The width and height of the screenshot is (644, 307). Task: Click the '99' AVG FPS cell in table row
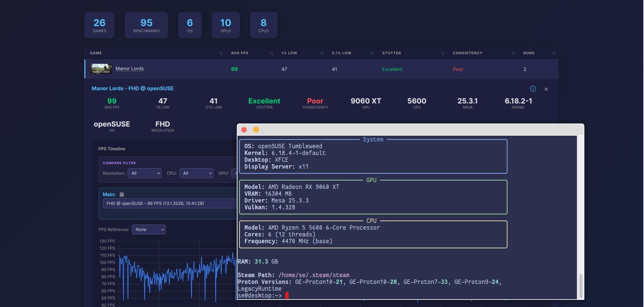pyautogui.click(x=234, y=69)
